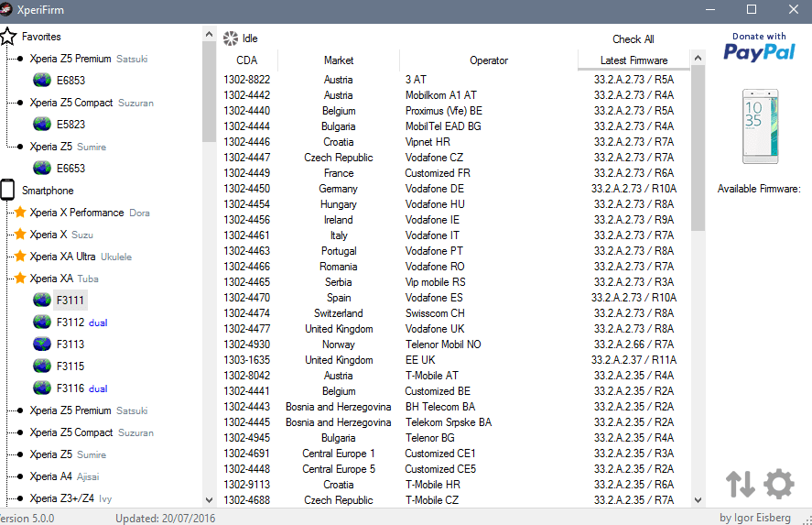Click the Favorites star outline icon

tap(8, 37)
